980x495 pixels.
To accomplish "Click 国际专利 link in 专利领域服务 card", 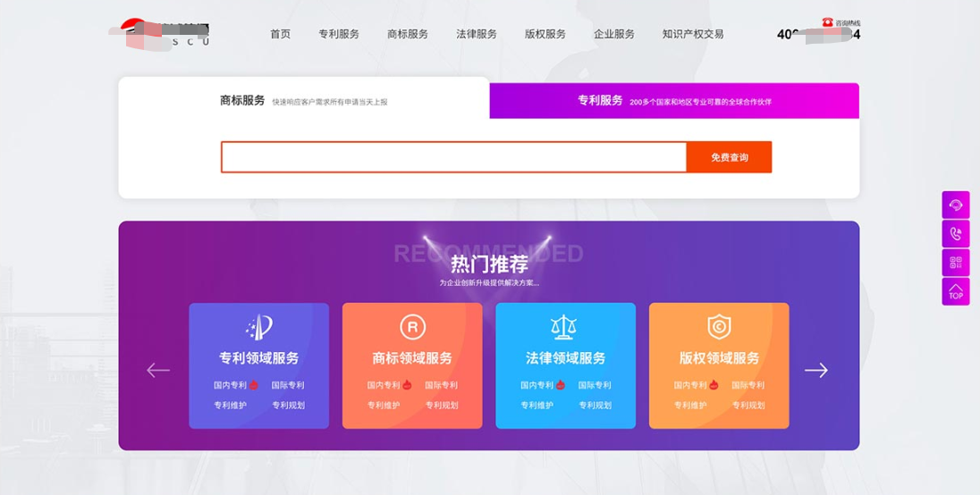I will (288, 386).
